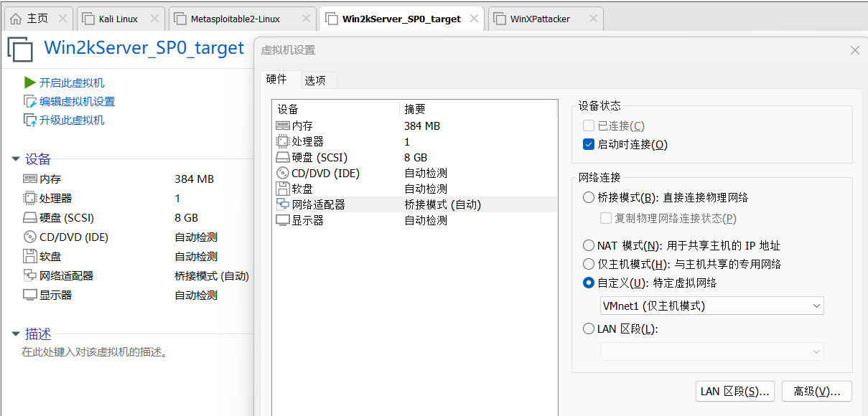Open the disabled LAN 区段 dropdown
This screenshot has width=868, height=416.
712,351
